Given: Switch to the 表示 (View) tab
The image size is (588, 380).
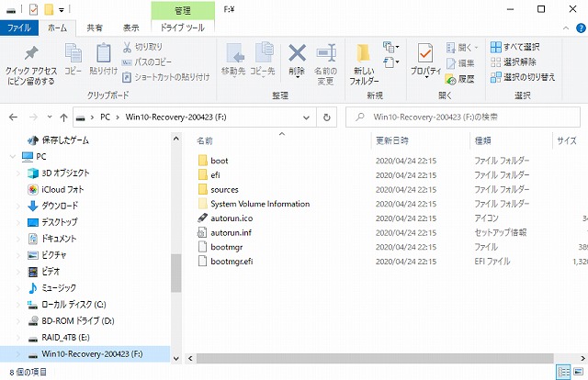Looking at the screenshot, I should click(130, 28).
